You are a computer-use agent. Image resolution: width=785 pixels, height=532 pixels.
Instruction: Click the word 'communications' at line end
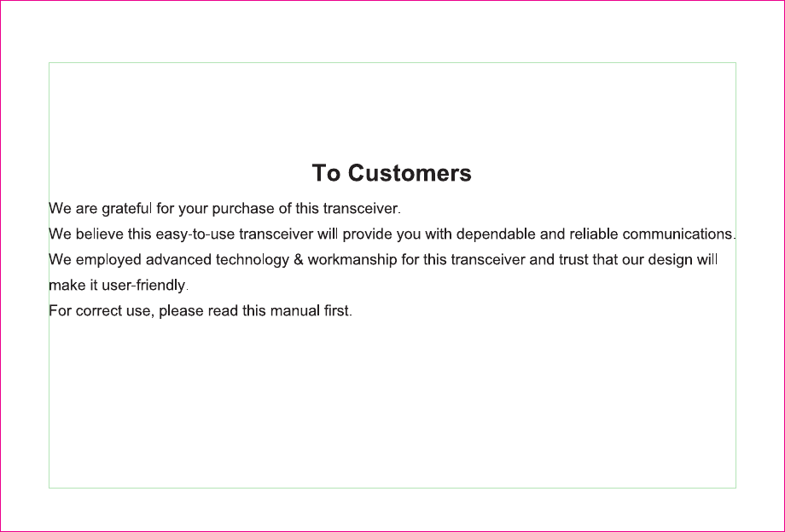click(x=677, y=234)
